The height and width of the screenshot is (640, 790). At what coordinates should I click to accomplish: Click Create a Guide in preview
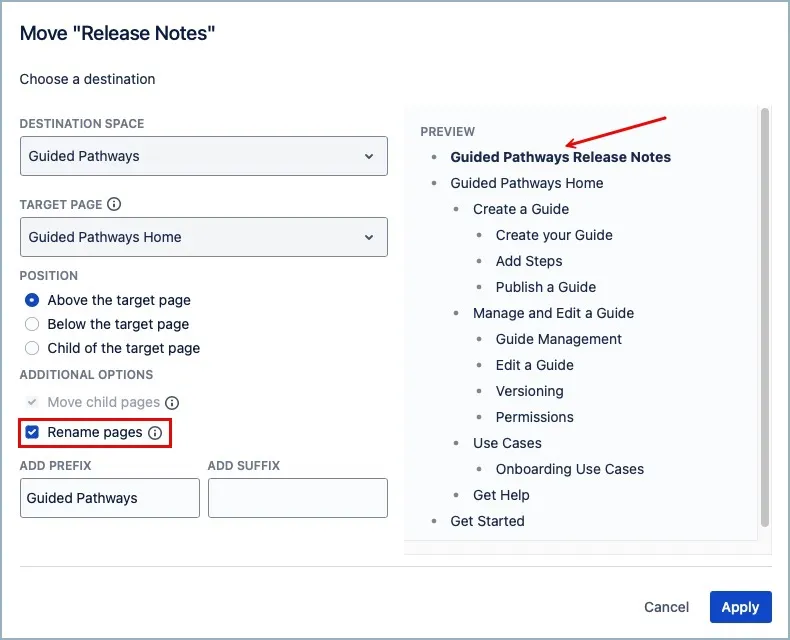click(x=521, y=209)
